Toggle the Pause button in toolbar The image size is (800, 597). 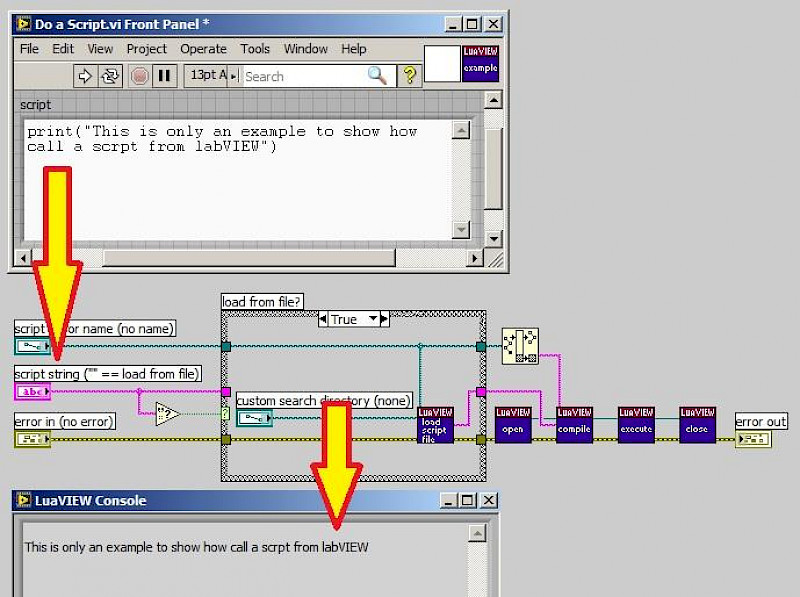click(165, 76)
